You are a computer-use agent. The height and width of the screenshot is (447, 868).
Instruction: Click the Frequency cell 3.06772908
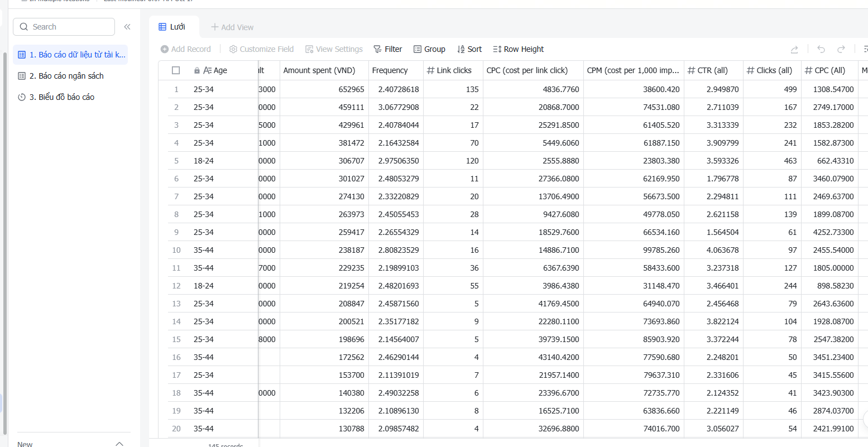point(396,107)
